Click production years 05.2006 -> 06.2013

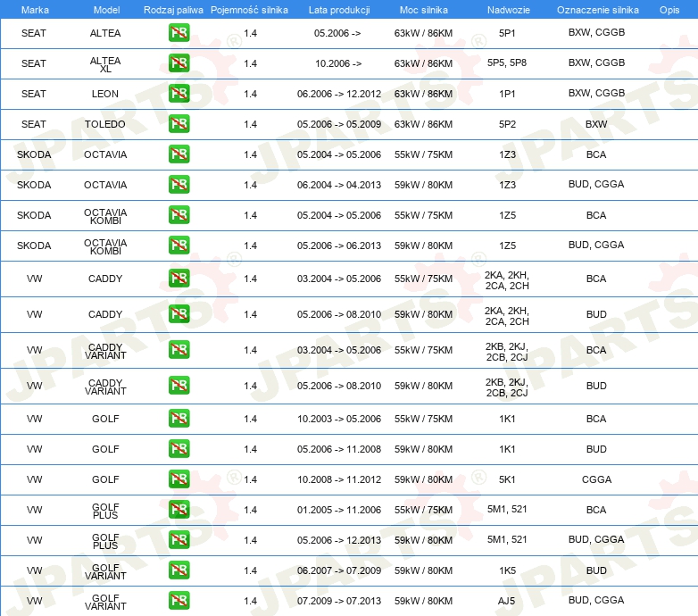coord(339,246)
